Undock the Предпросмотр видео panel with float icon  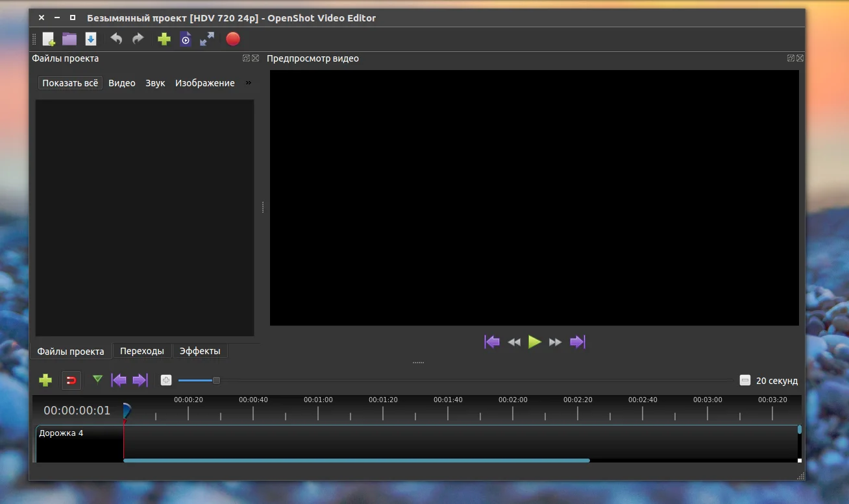(791, 58)
